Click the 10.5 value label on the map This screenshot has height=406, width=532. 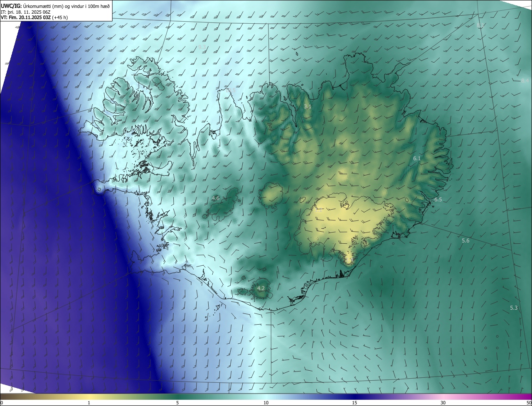tap(230, 90)
